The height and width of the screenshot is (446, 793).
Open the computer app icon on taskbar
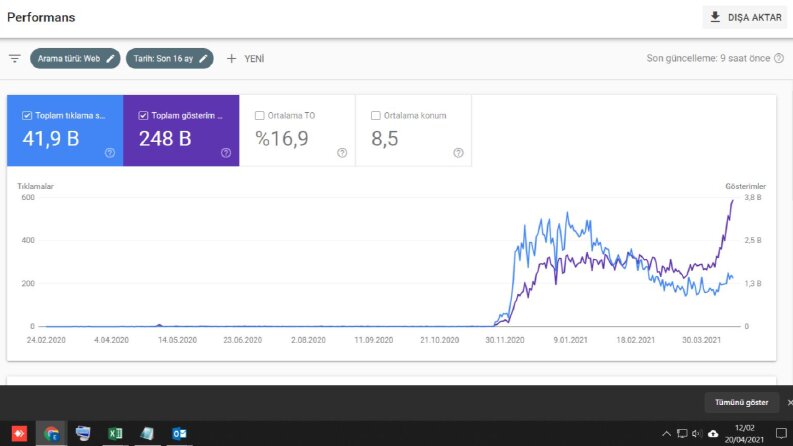pos(83,433)
